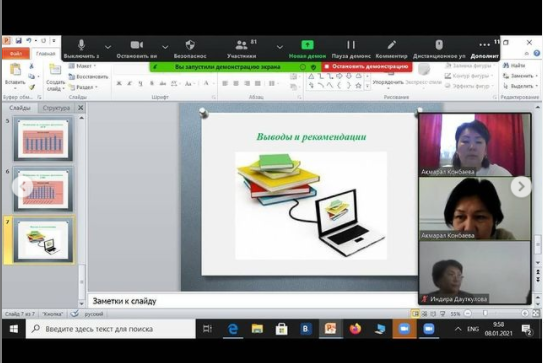Open the Раздел section dropdown

[83, 87]
